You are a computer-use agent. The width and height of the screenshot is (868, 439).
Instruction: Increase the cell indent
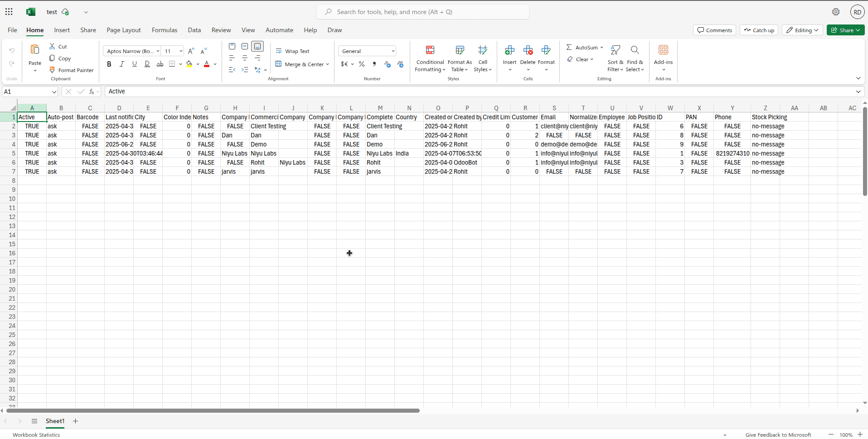pyautogui.click(x=245, y=70)
